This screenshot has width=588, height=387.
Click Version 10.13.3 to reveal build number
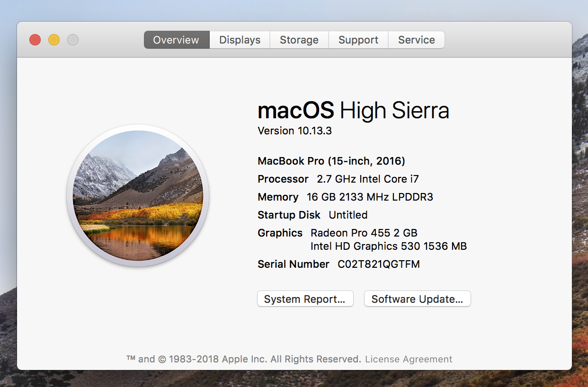click(x=294, y=131)
